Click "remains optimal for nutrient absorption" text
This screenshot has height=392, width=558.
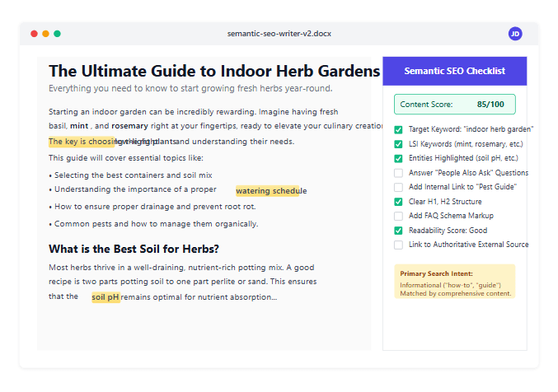199,297
